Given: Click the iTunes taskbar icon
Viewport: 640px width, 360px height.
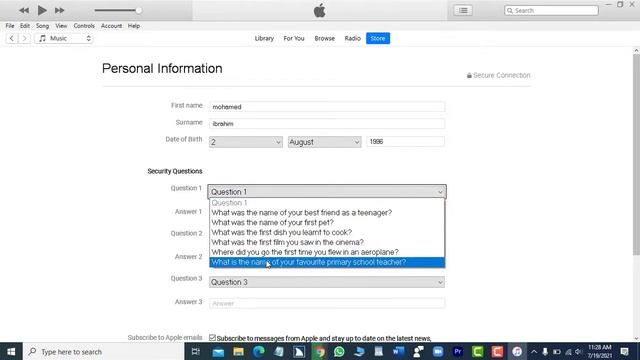Looking at the screenshot, I should pos(517,351).
